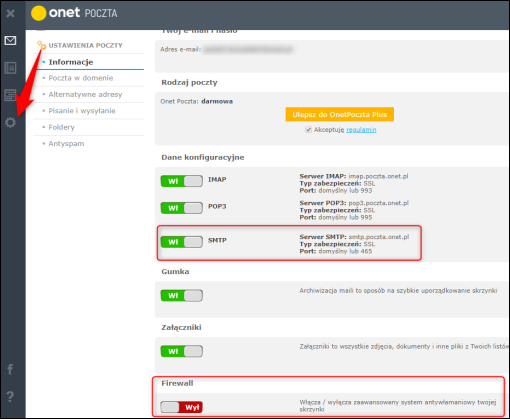Image resolution: width=510 pixels, height=419 pixels.
Task: Open the regulamin link
Action: [361, 130]
